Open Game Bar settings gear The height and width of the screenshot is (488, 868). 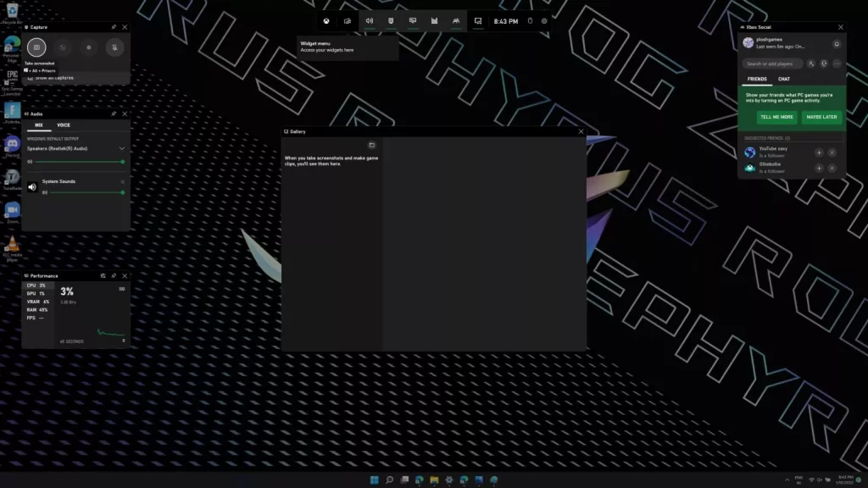(544, 21)
